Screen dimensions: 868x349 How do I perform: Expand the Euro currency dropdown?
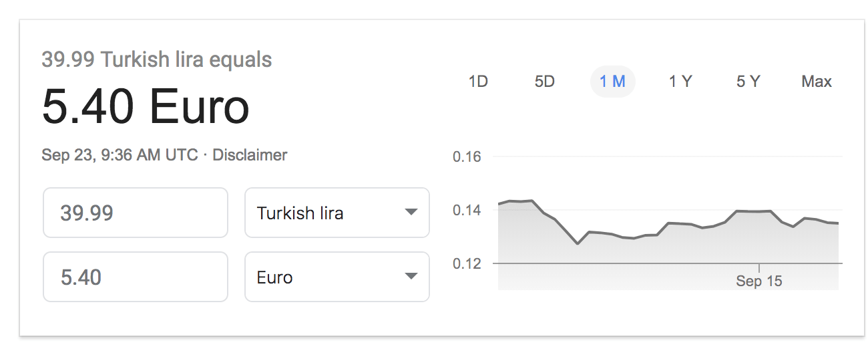[337, 277]
